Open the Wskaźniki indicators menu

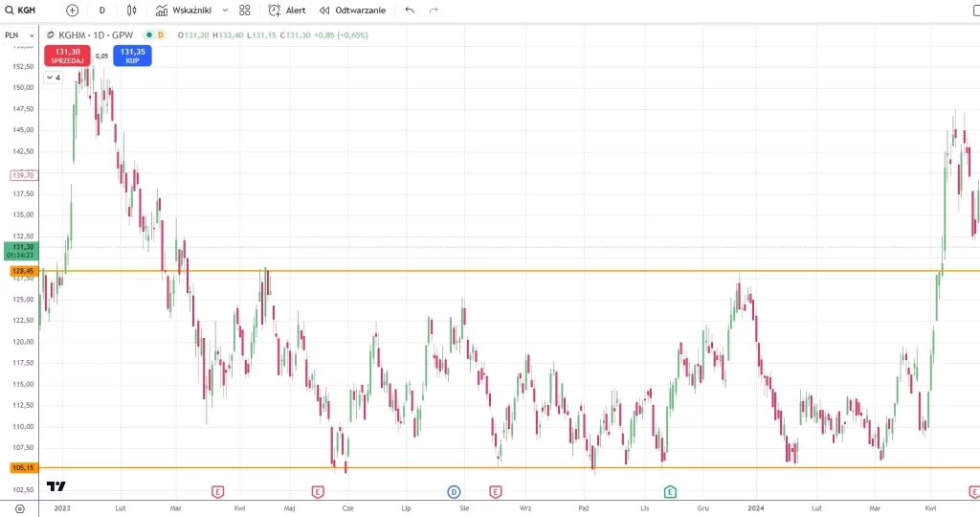click(185, 10)
